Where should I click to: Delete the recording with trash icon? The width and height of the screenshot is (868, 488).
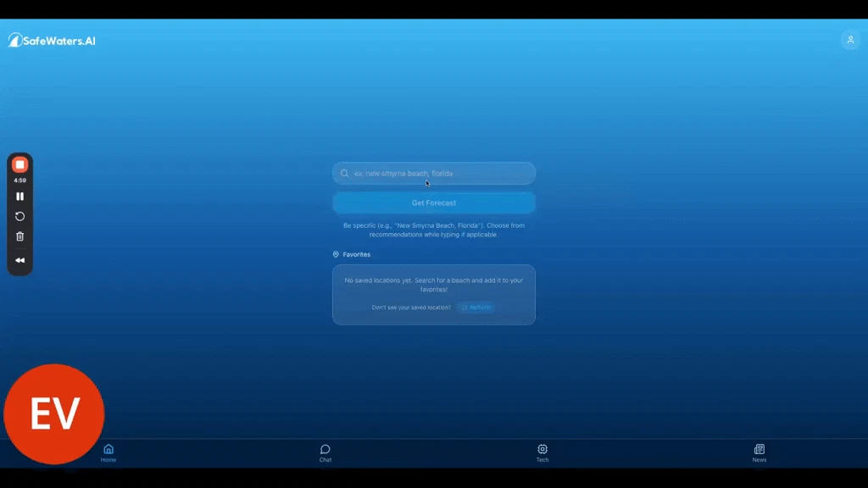20,236
